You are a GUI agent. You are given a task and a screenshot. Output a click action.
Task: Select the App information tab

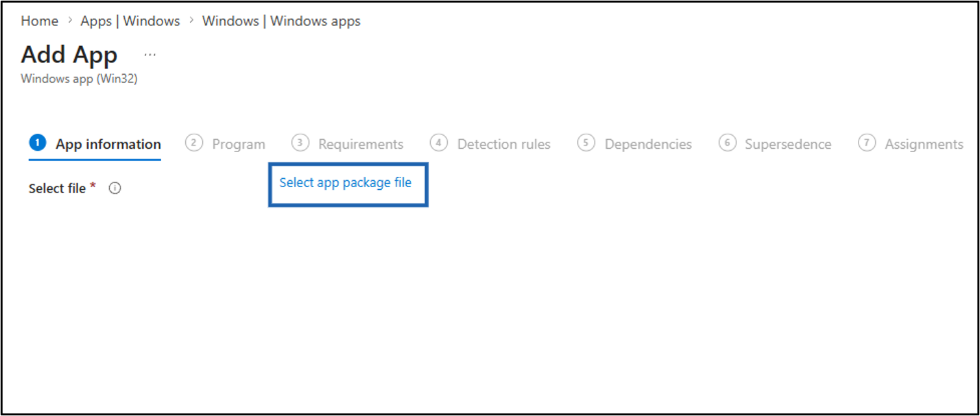coord(96,144)
